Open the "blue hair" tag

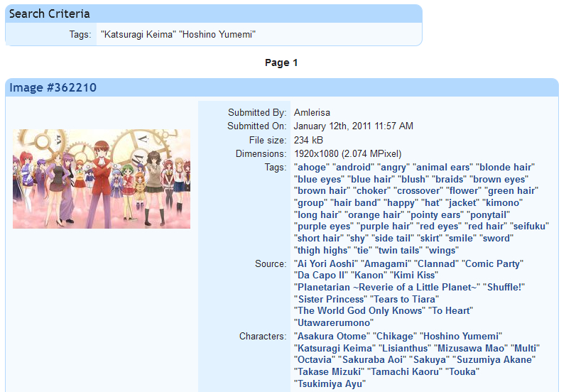click(371, 180)
